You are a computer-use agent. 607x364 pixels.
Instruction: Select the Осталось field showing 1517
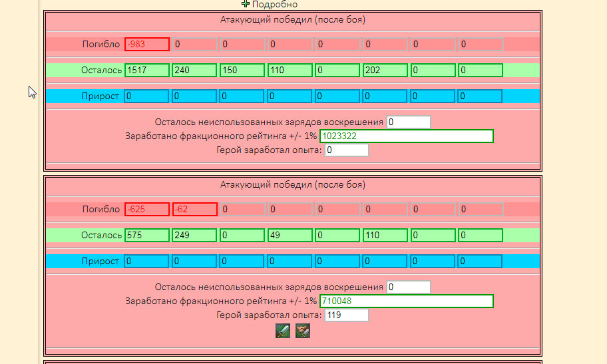(x=147, y=70)
